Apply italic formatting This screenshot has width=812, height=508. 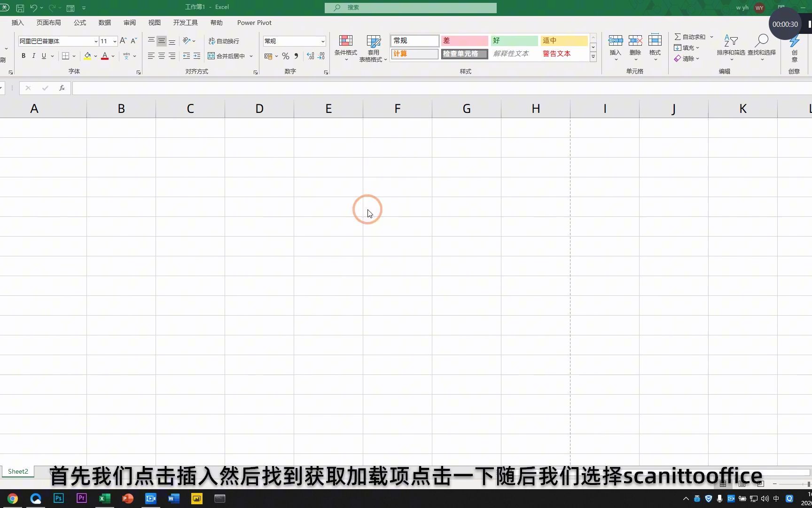[33, 56]
